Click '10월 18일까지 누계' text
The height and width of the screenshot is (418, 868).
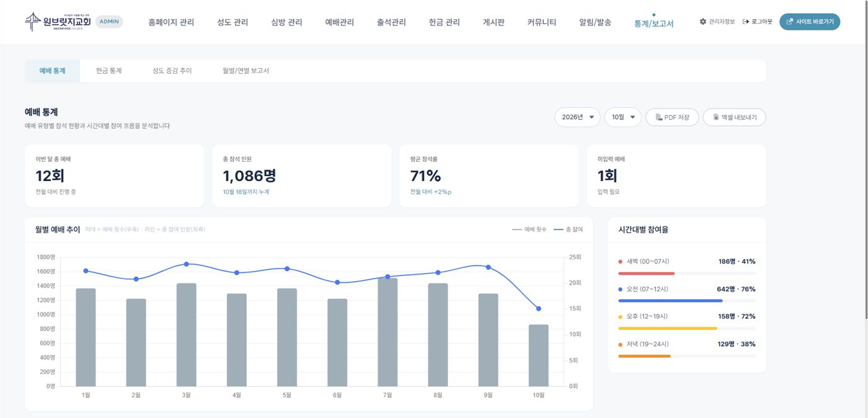pyautogui.click(x=246, y=192)
